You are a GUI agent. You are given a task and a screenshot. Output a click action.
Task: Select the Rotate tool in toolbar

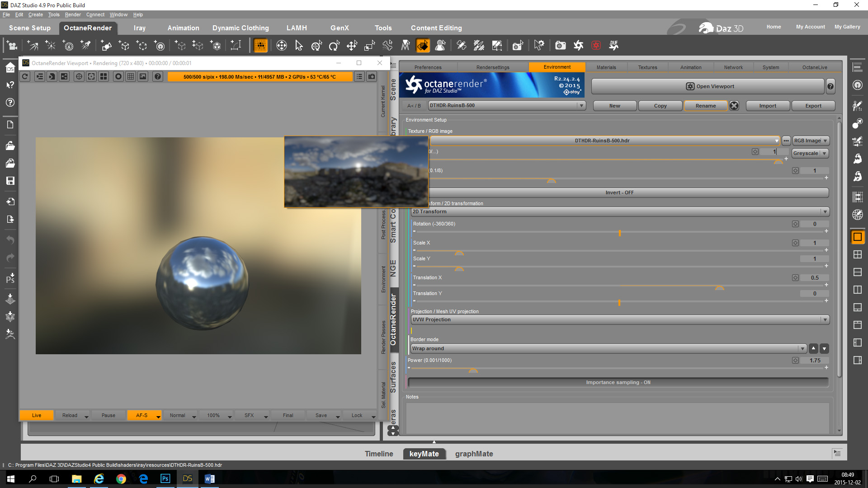(334, 45)
